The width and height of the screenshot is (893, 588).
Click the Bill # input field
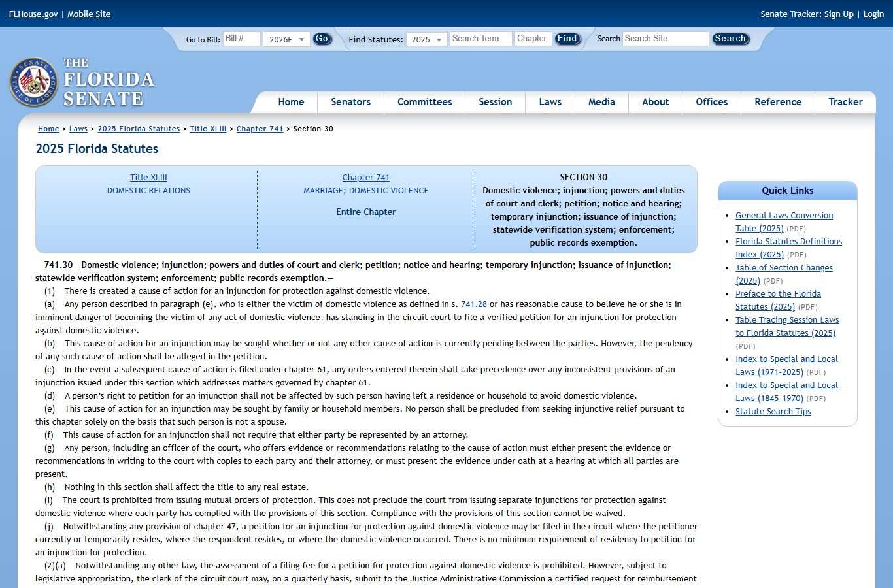[241, 39]
